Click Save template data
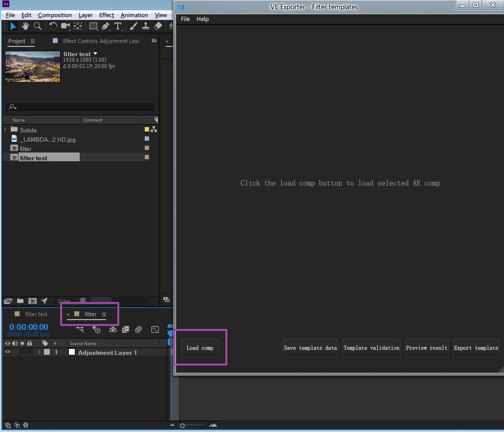 310,348
